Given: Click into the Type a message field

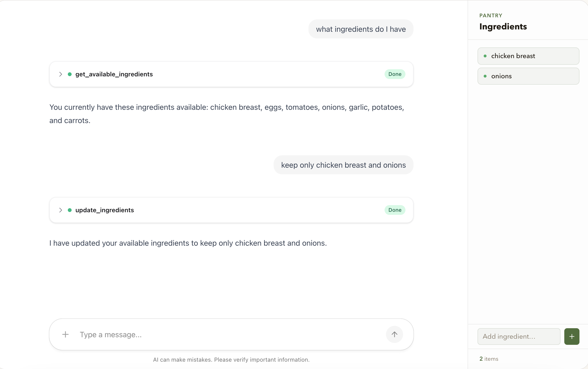Looking at the screenshot, I should pyautogui.click(x=229, y=335).
